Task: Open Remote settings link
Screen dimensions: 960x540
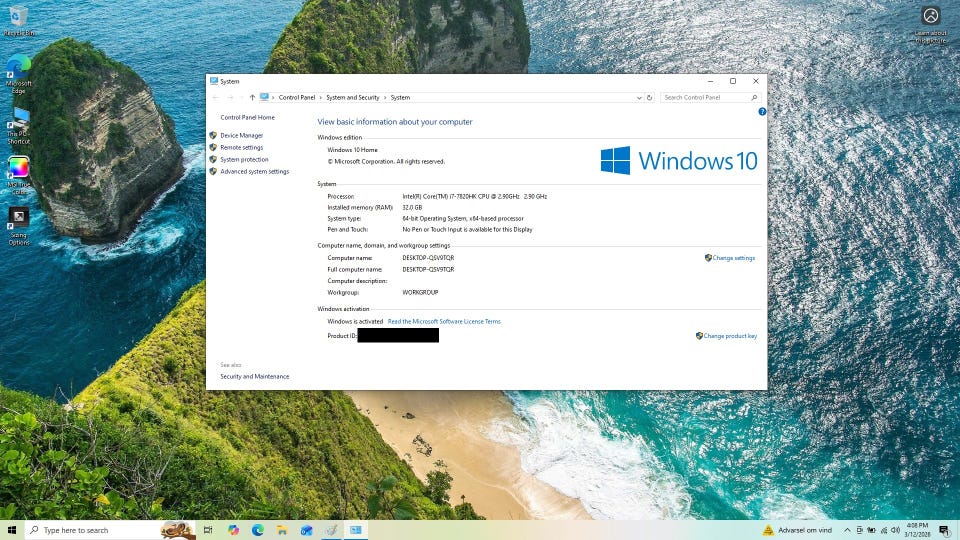Action: point(241,148)
